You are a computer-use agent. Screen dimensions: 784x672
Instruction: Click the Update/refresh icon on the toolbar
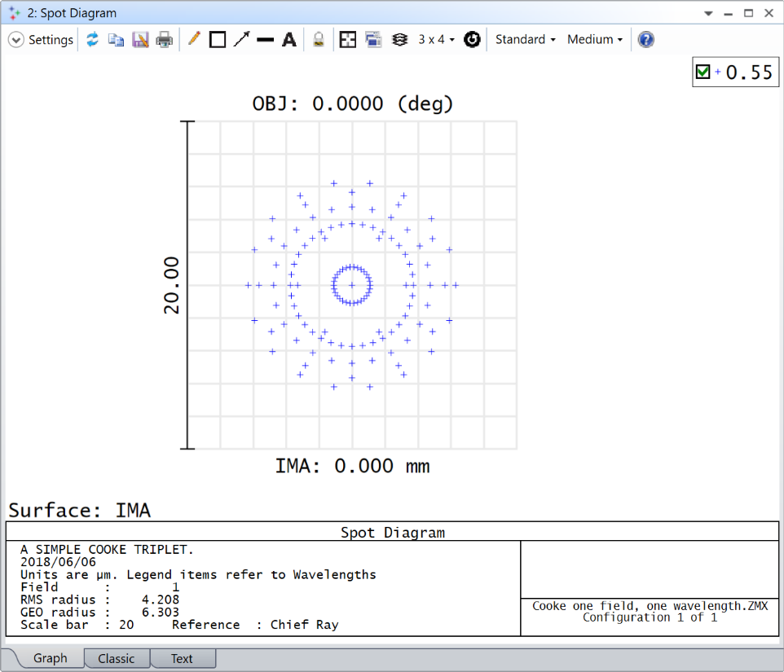[92, 39]
